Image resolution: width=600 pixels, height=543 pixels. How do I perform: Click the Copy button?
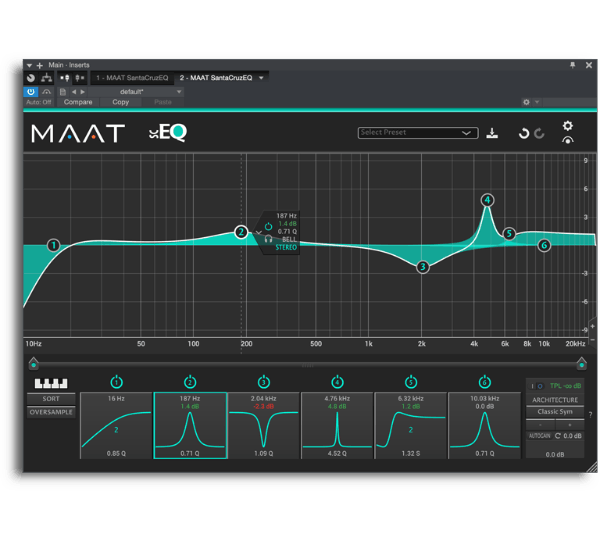(121, 102)
